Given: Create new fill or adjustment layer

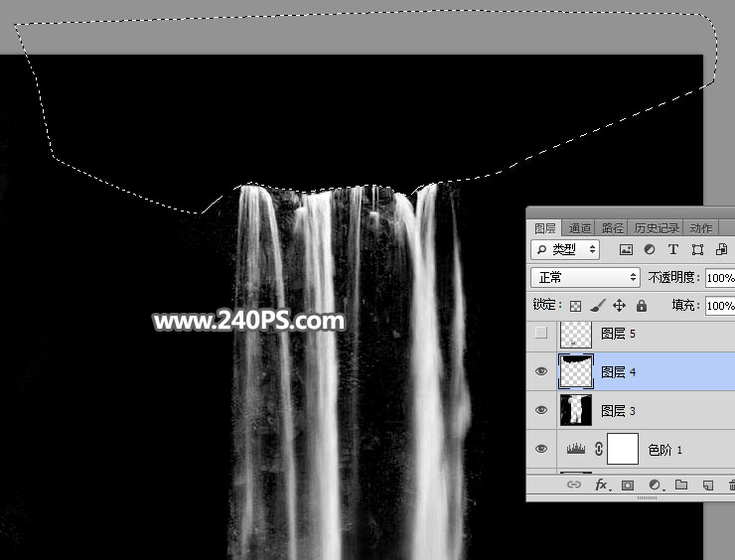Looking at the screenshot, I should pyautogui.click(x=655, y=485).
